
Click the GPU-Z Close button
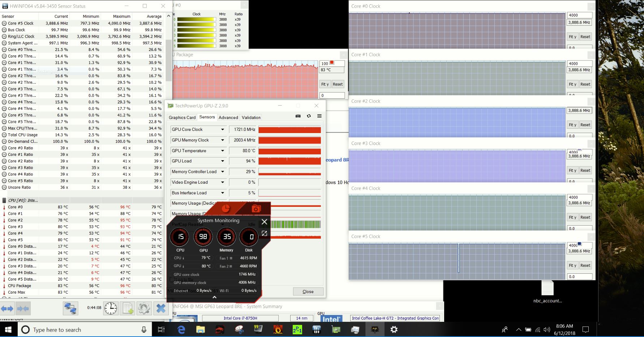(x=308, y=291)
